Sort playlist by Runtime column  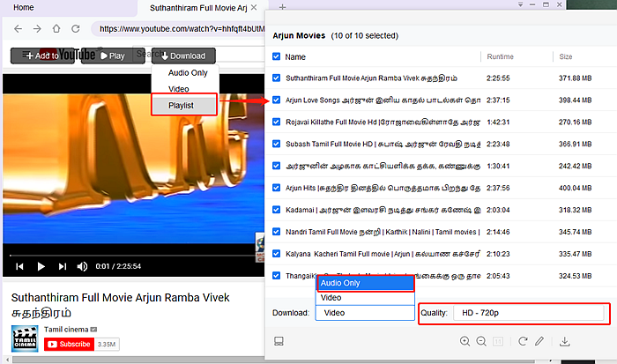(x=500, y=56)
